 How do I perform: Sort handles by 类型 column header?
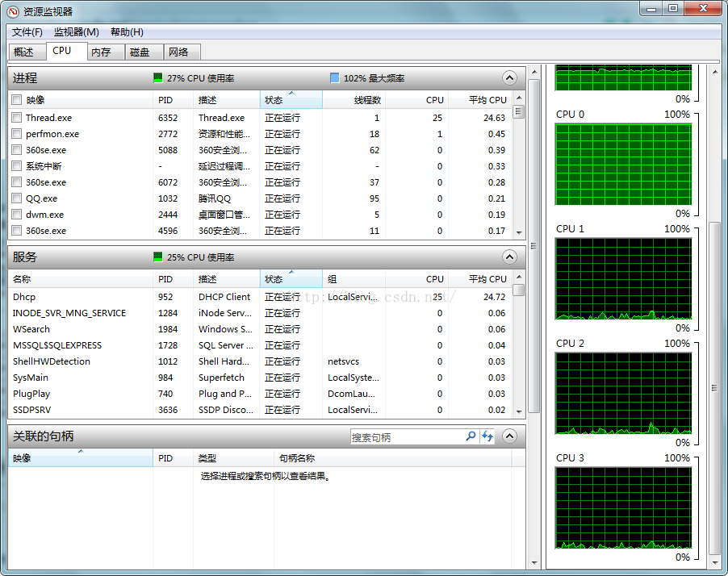[233, 458]
